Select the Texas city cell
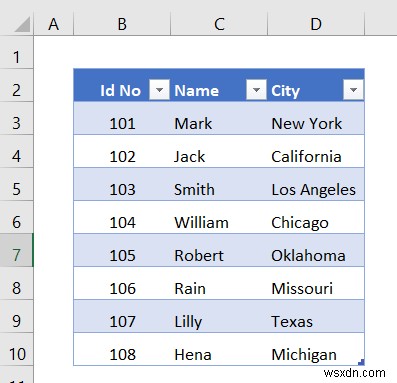Screen dimensions: 397x383 316,316
